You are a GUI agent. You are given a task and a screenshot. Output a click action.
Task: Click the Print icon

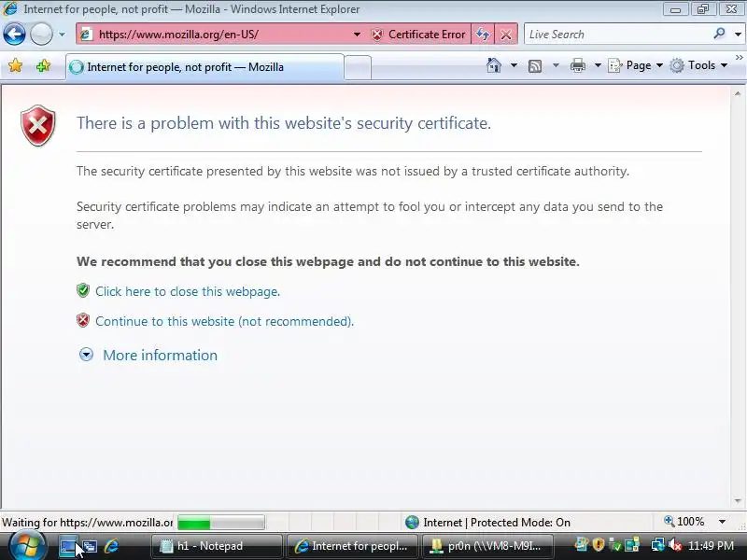pyautogui.click(x=577, y=65)
